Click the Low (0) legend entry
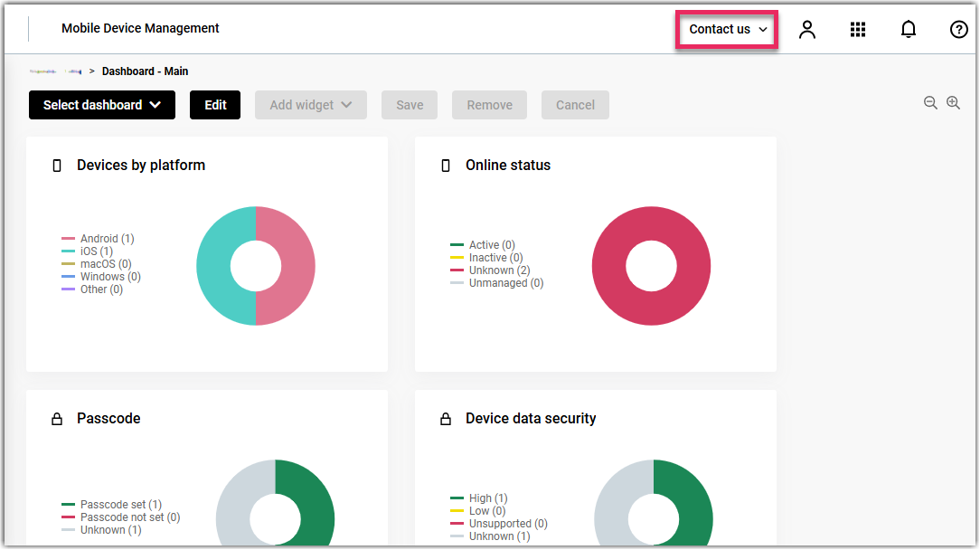 pyautogui.click(x=478, y=510)
